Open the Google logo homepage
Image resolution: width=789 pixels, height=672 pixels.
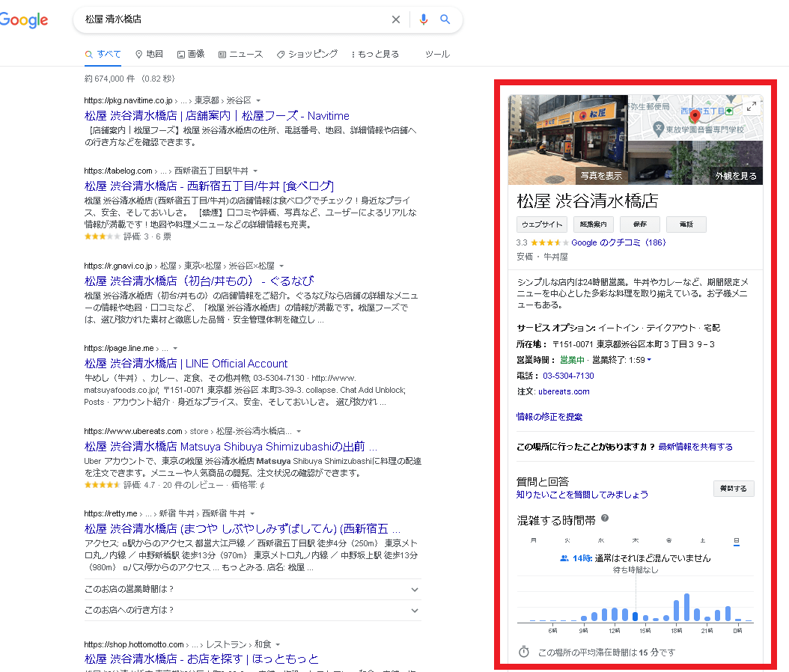click(x=24, y=20)
